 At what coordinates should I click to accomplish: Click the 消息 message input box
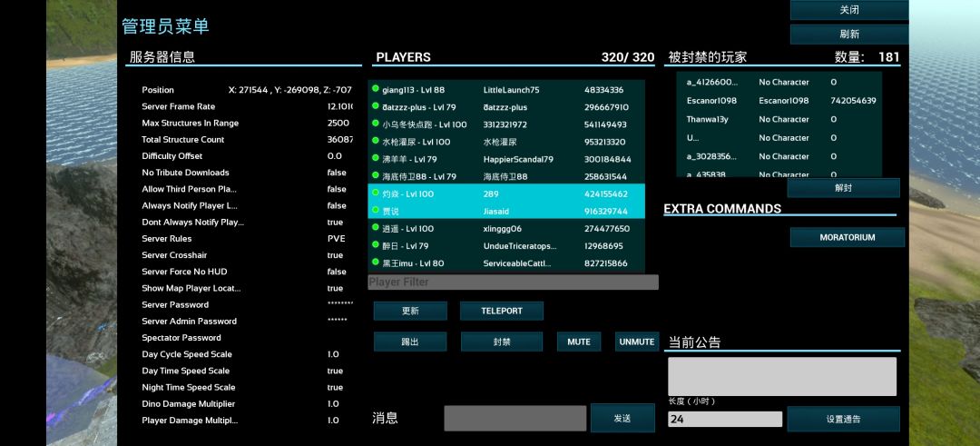(x=515, y=419)
